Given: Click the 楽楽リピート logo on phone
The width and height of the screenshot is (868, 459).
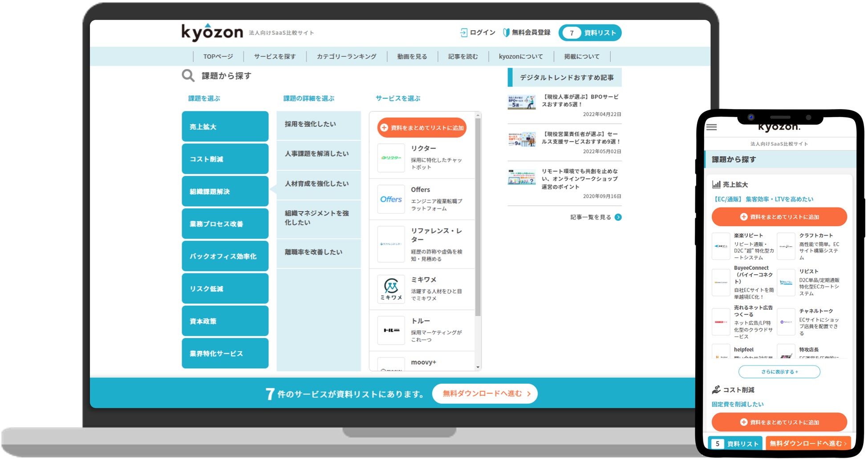Looking at the screenshot, I should tap(721, 246).
